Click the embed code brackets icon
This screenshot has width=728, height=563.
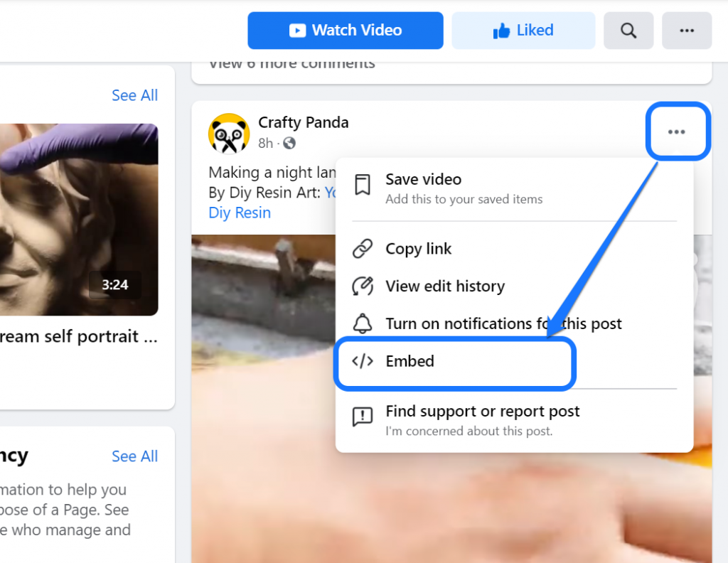click(362, 361)
